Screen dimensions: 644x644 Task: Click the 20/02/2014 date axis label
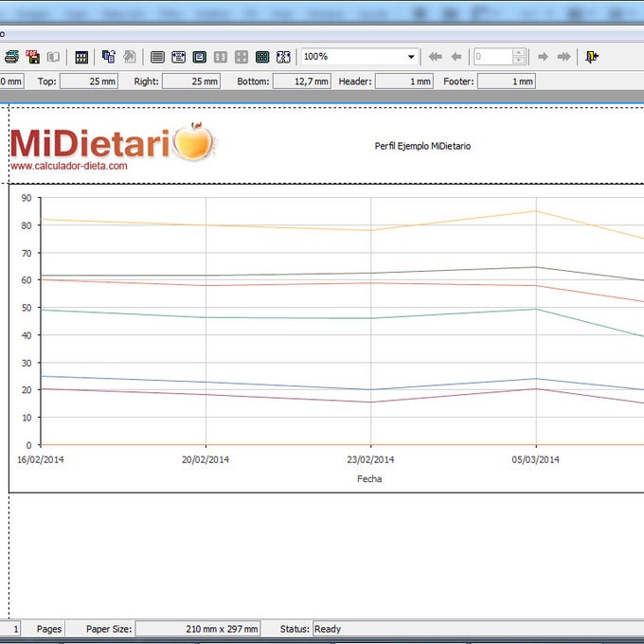click(x=206, y=459)
